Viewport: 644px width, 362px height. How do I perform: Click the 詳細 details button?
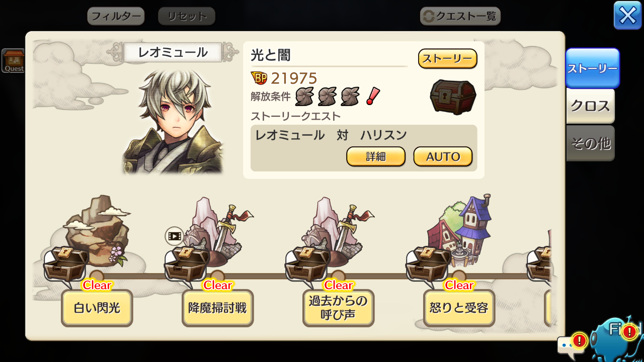pyautogui.click(x=376, y=156)
